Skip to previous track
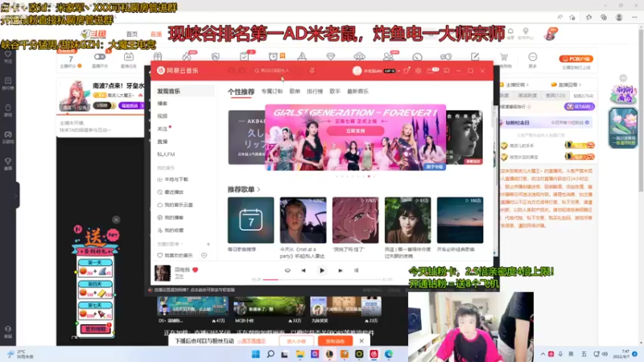The width and height of the screenshot is (644, 362). (303, 270)
